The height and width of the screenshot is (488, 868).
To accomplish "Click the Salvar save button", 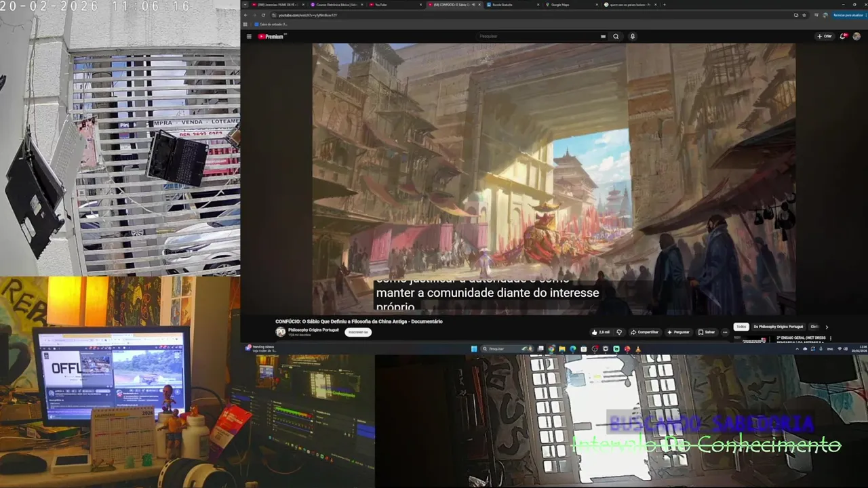I will coord(707,332).
